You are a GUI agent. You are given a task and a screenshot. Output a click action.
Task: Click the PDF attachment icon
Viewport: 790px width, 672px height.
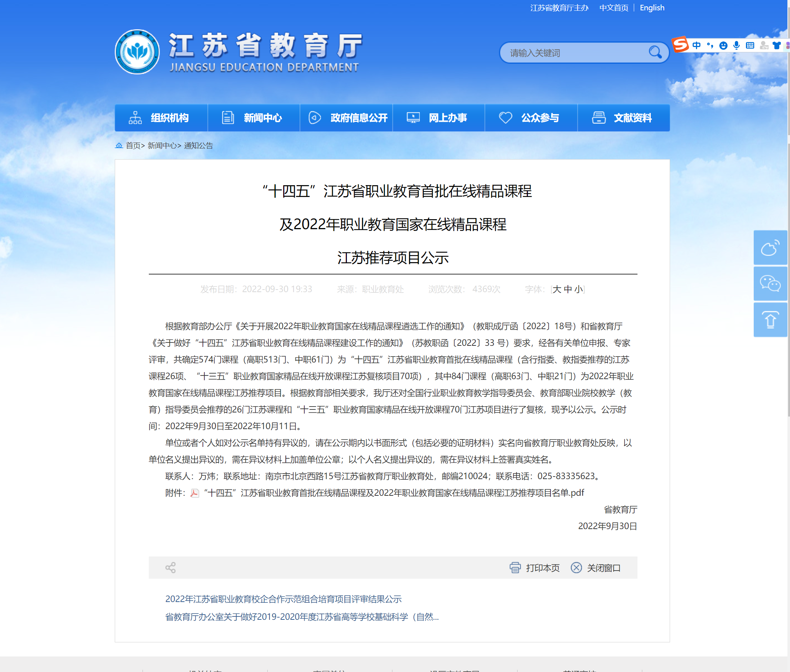pyautogui.click(x=194, y=493)
